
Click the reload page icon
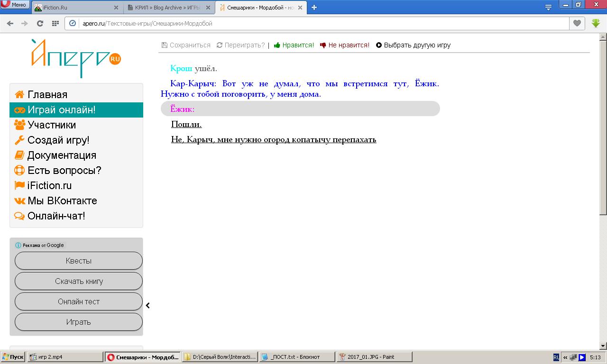(x=40, y=23)
